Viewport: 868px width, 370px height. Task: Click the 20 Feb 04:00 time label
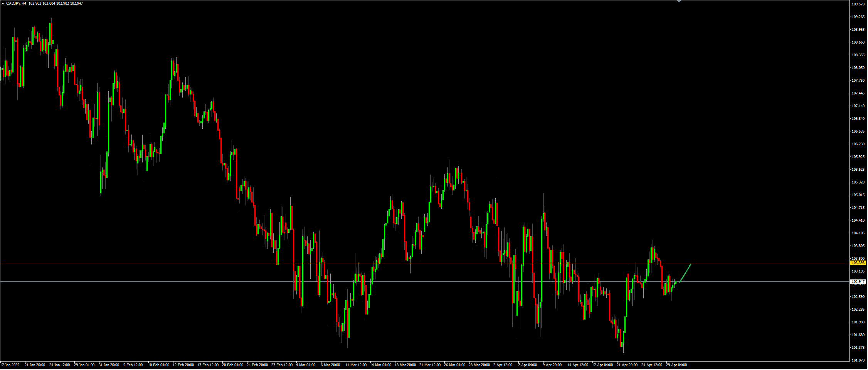(x=233, y=365)
